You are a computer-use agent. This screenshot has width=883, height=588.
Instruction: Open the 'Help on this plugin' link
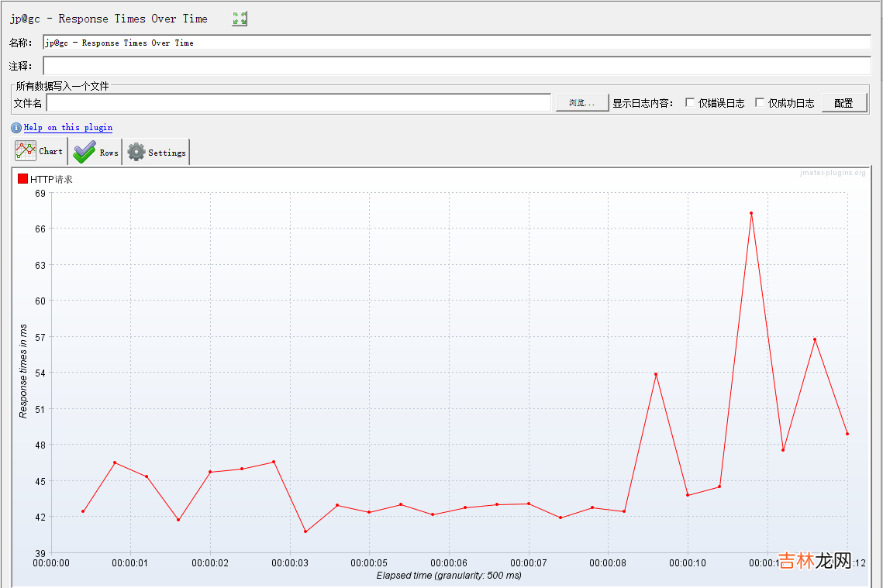point(68,128)
